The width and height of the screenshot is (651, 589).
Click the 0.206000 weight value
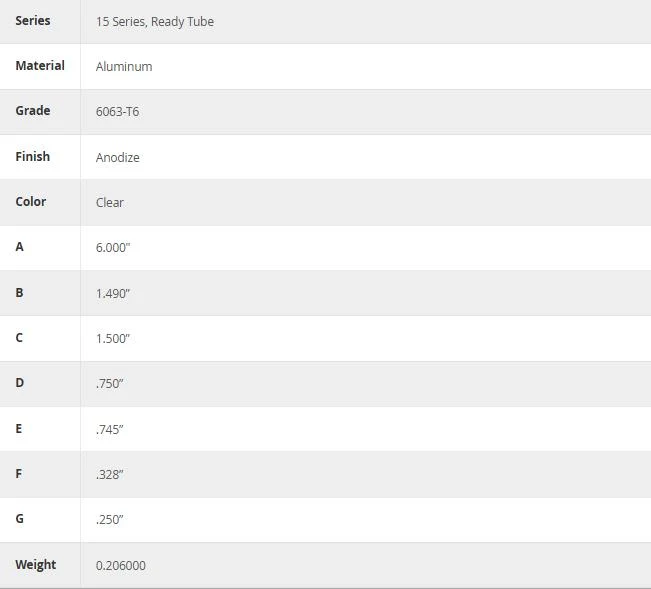click(121, 565)
